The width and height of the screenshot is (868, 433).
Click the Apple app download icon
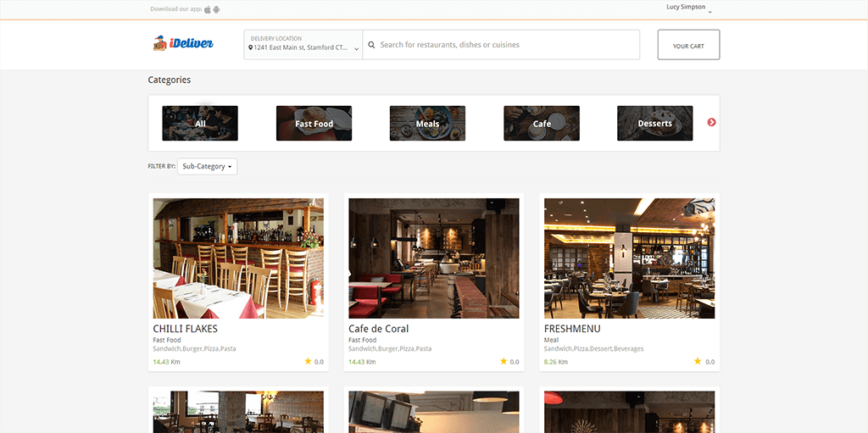pyautogui.click(x=208, y=9)
